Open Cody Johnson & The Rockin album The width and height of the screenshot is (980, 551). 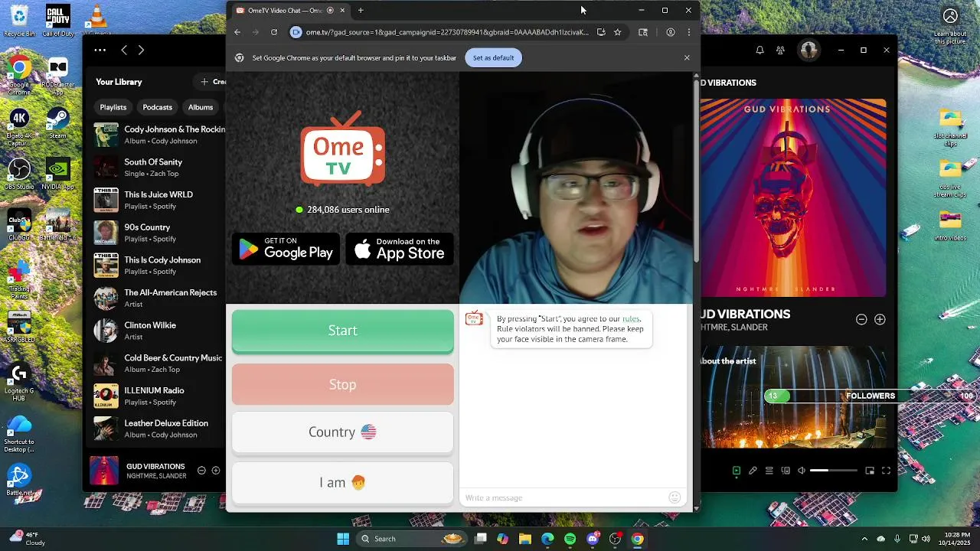(159, 135)
